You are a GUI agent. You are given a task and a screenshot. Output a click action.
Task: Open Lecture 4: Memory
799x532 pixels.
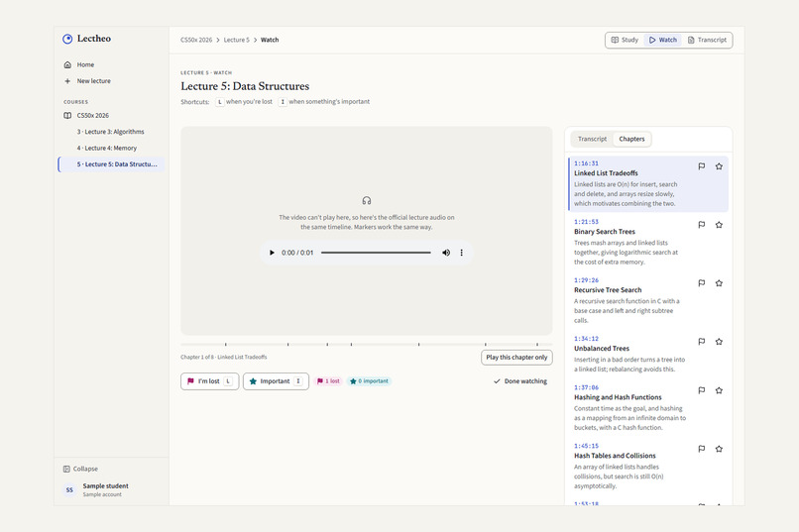107,149
